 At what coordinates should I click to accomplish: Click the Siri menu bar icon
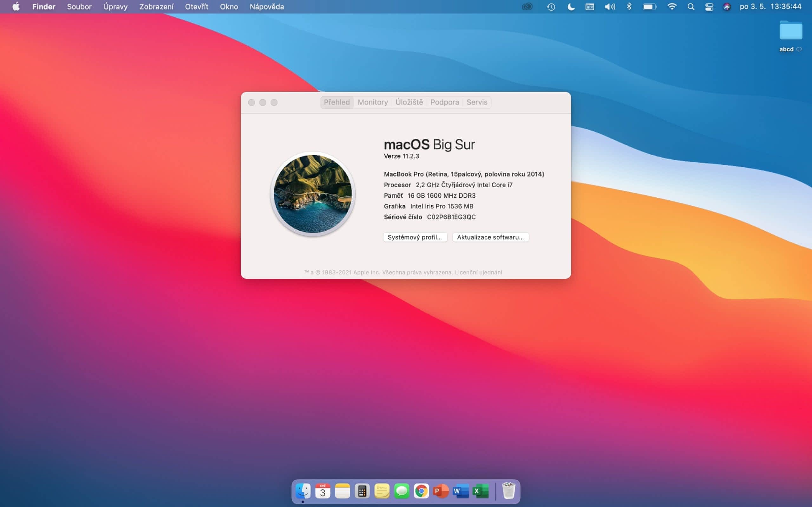click(x=727, y=7)
